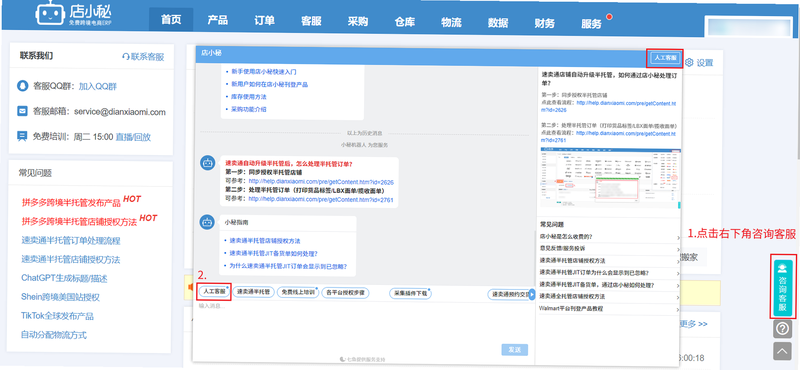Open the 直播/回放 training link
Screen dimensions: 800x370
pyautogui.click(x=133, y=137)
